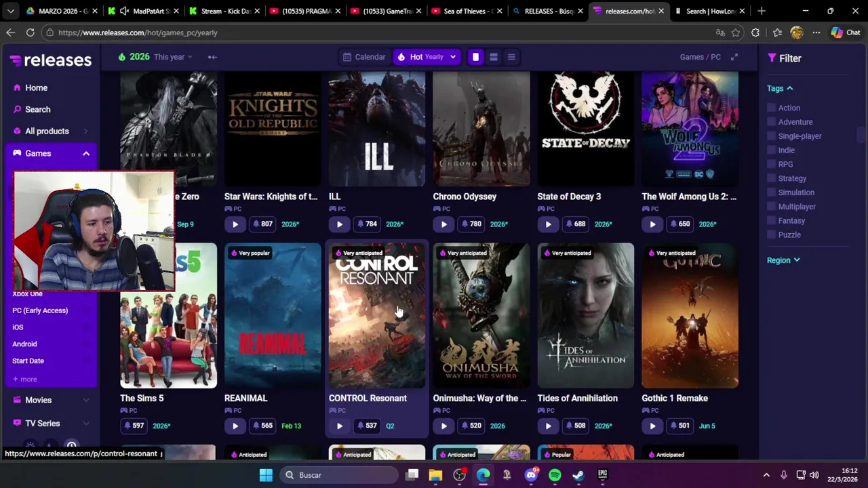
Task: Add page to favorites star icon
Action: (x=736, y=33)
